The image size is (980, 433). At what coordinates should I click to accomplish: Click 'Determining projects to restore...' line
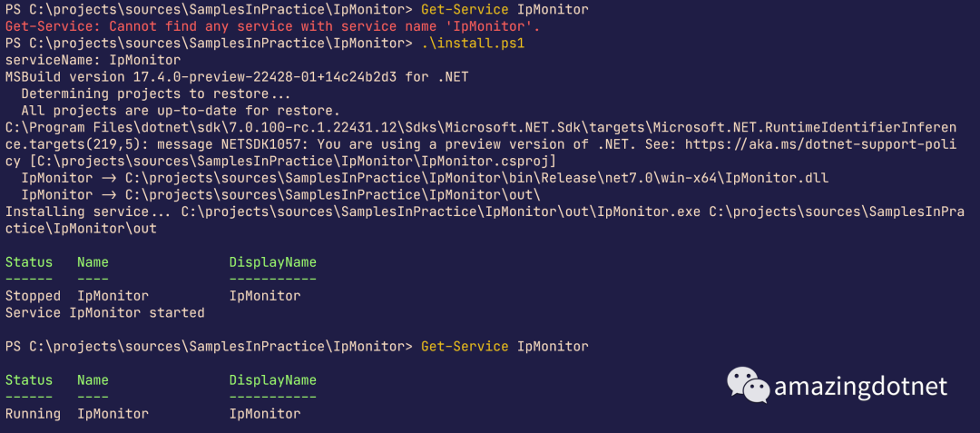coord(156,93)
